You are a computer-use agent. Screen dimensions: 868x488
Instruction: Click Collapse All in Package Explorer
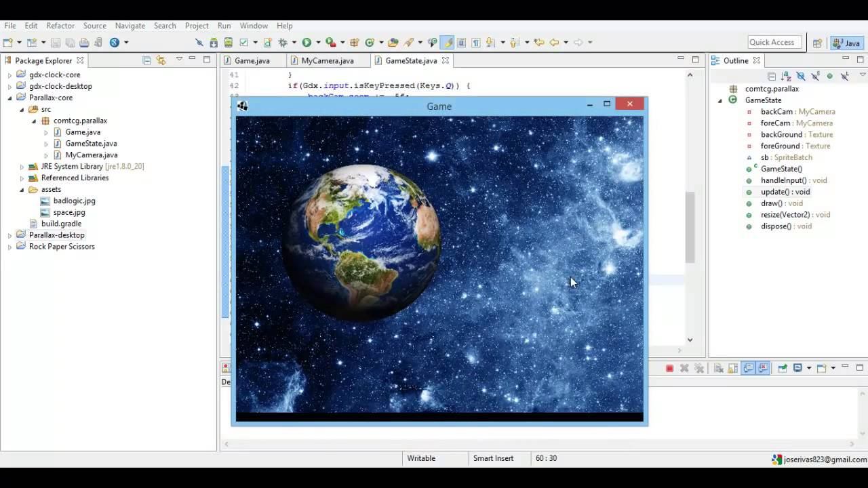point(146,60)
